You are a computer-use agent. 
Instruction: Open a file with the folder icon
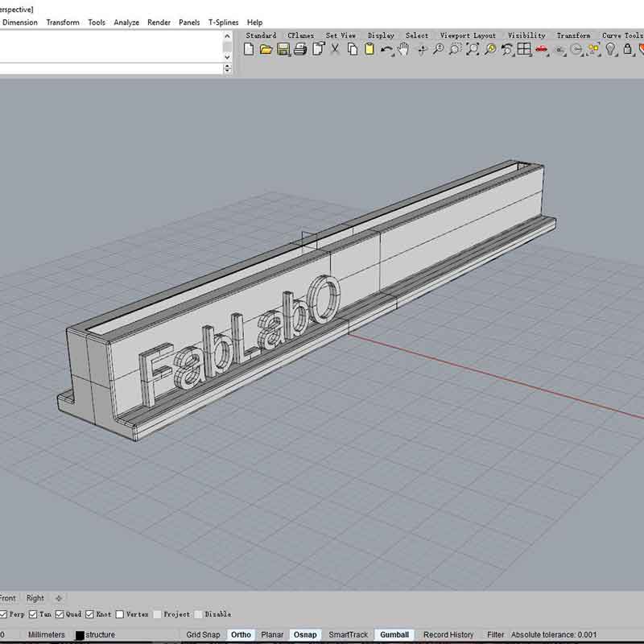266,49
